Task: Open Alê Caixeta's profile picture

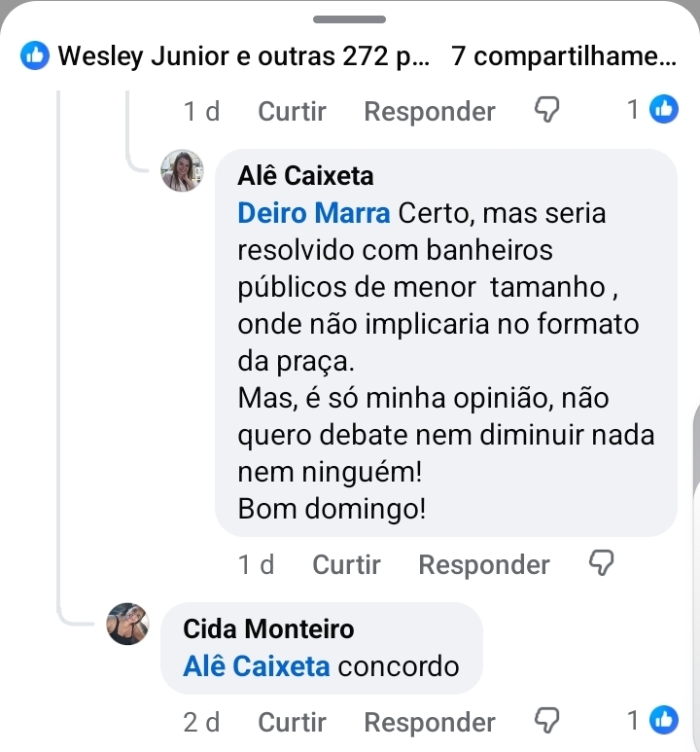Action: pyautogui.click(x=182, y=171)
